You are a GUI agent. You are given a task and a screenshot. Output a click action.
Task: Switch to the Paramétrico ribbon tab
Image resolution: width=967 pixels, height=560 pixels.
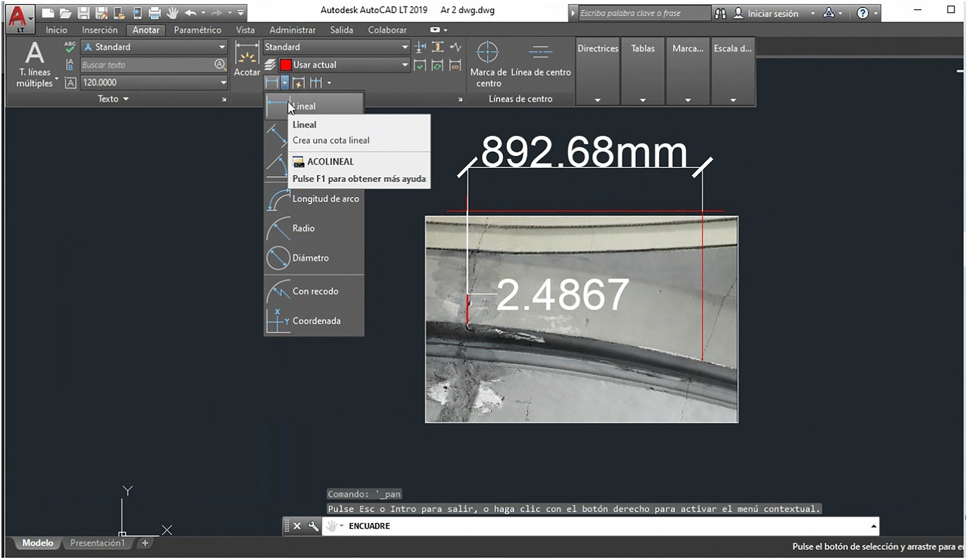[197, 30]
